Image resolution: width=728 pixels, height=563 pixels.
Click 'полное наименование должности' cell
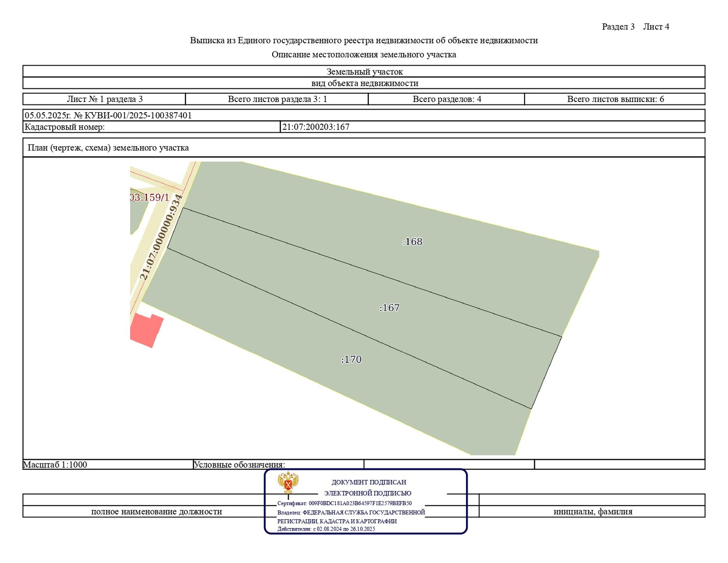(x=156, y=512)
